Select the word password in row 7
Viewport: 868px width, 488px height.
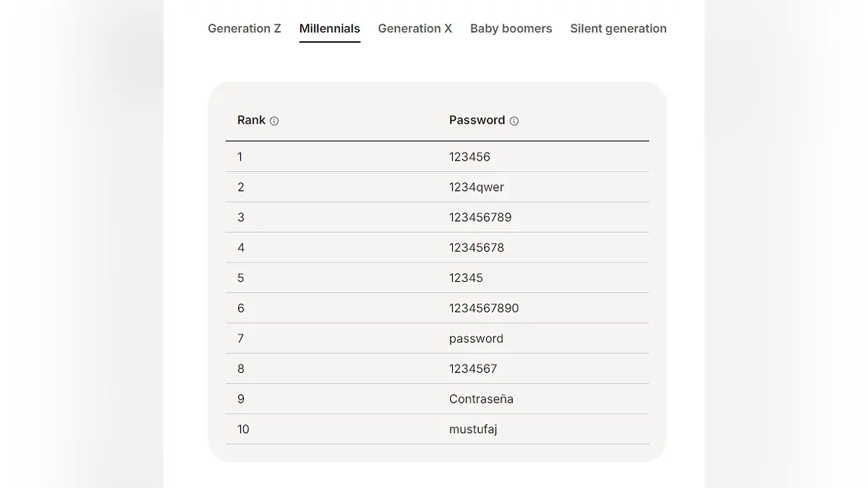click(476, 339)
